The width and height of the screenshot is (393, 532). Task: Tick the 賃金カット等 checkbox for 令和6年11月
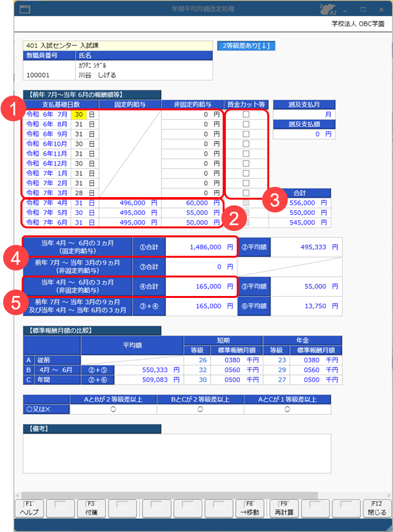pos(246,154)
